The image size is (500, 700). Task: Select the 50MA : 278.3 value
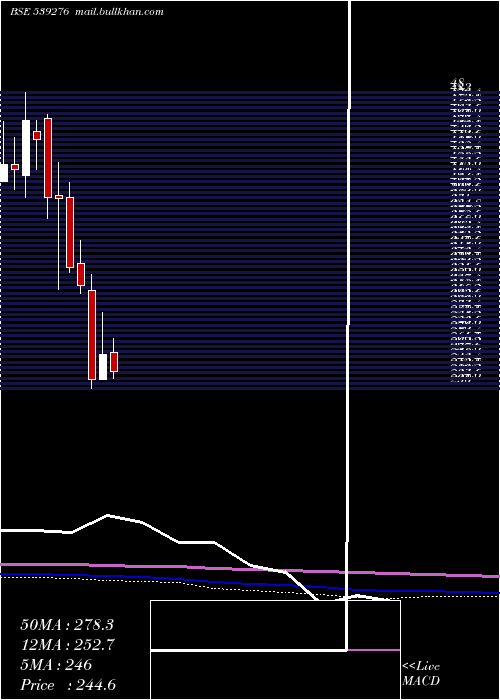[67, 624]
